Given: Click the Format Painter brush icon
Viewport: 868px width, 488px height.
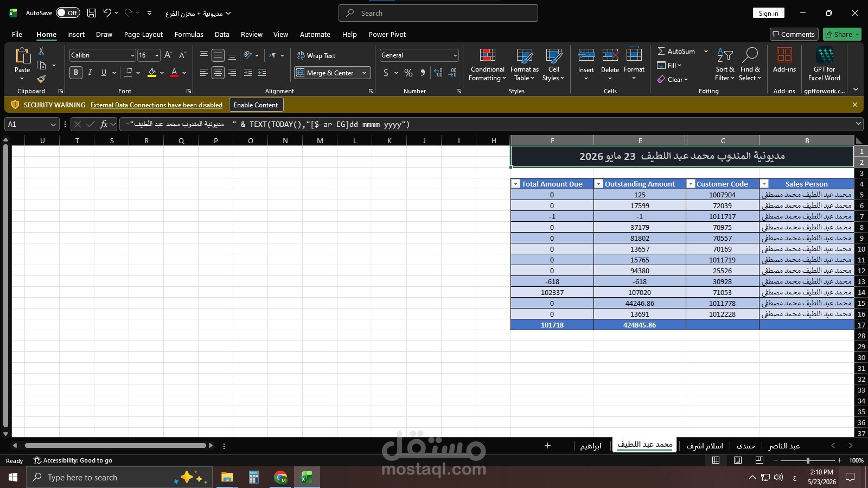Looking at the screenshot, I should coord(41,79).
